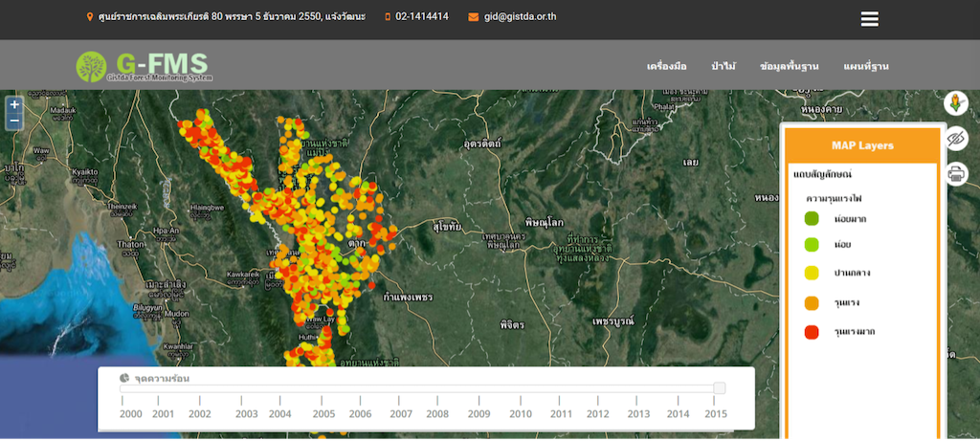Click the gid@gistda.or.th email link
This screenshot has width=980, height=441.
coord(522,17)
